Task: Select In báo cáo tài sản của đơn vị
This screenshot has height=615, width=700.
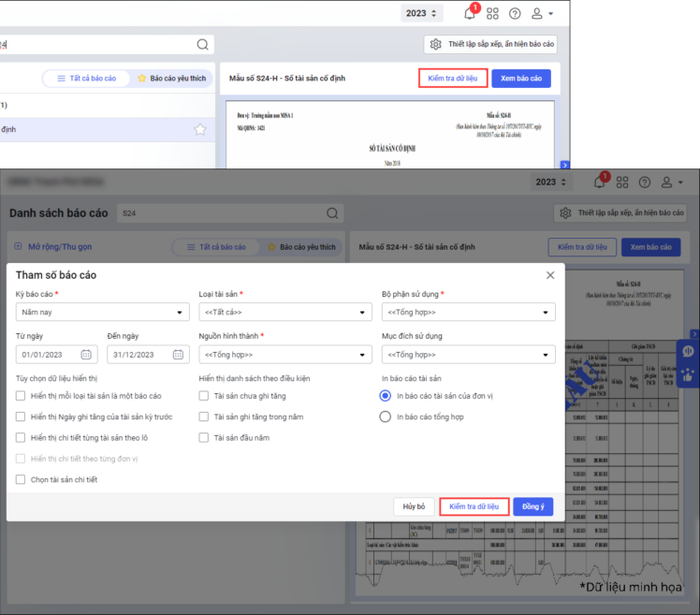Action: point(386,396)
